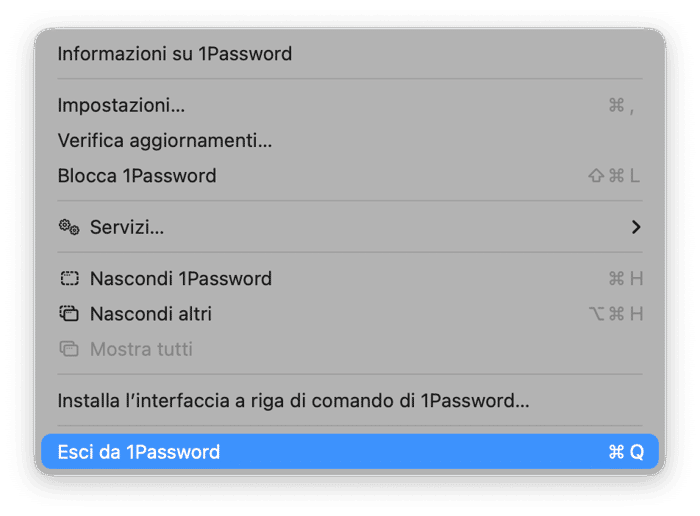Select Installa l'interfaccia a riga di comando
This screenshot has height=516, width=700.
coord(293,401)
